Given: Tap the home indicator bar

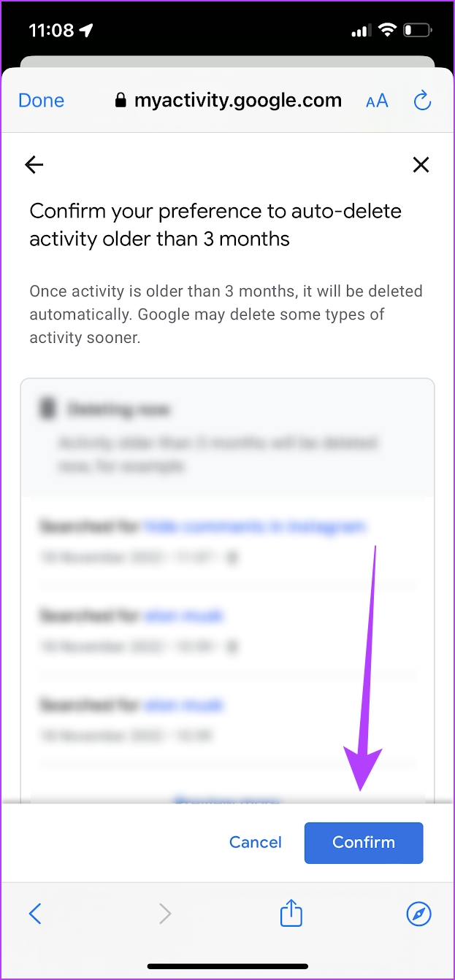Looking at the screenshot, I should [x=227, y=966].
